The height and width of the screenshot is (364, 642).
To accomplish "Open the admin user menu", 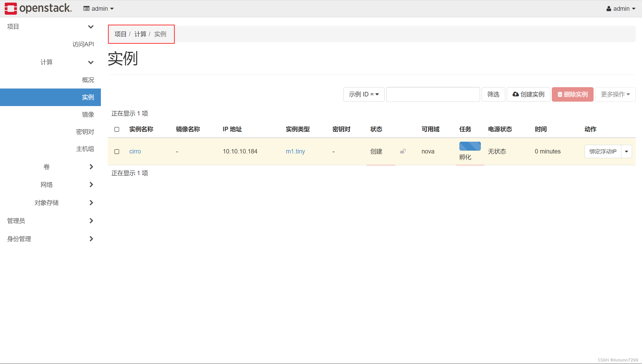I will (x=621, y=9).
